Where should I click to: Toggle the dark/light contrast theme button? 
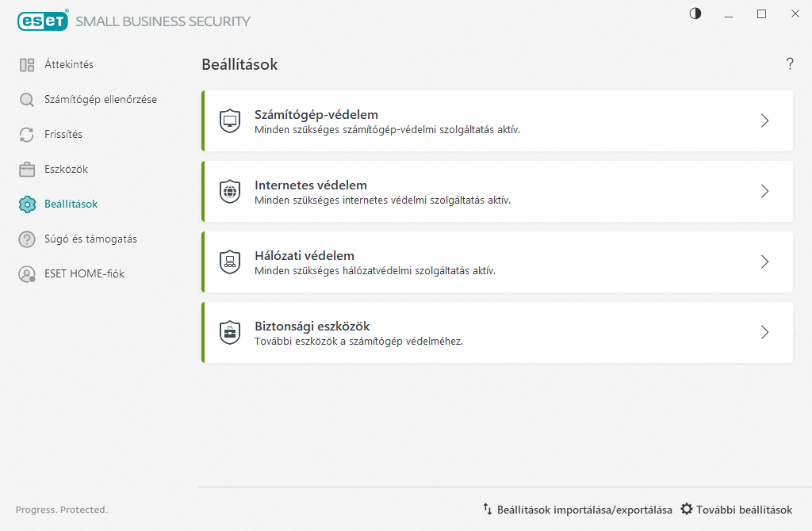695,13
